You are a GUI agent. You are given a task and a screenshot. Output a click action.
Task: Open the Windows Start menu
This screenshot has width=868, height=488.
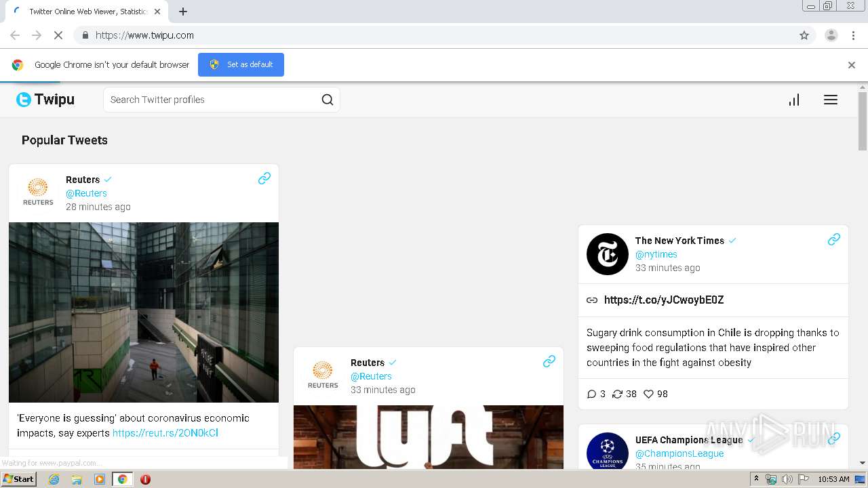[x=19, y=479]
